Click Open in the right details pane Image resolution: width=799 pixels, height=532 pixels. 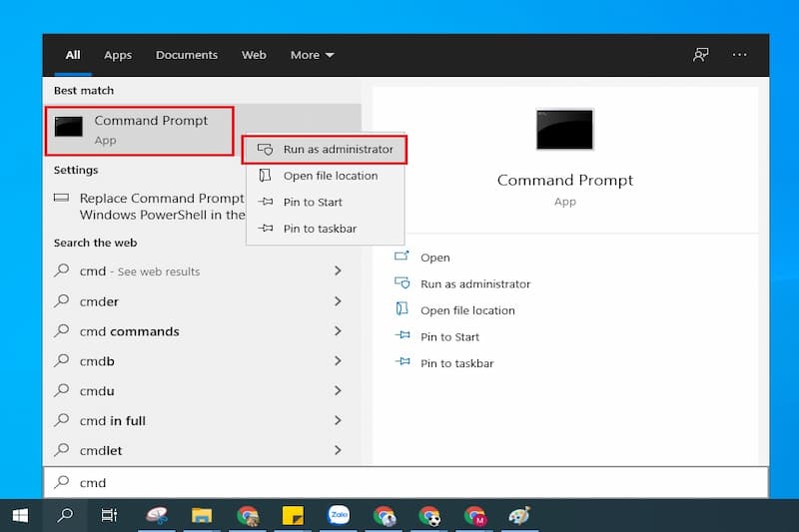(x=434, y=258)
